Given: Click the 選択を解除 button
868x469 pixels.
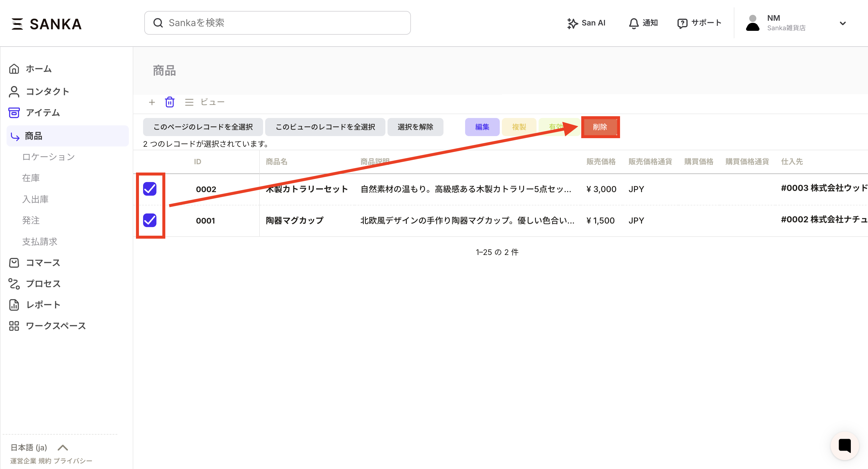Looking at the screenshot, I should click(x=415, y=127).
